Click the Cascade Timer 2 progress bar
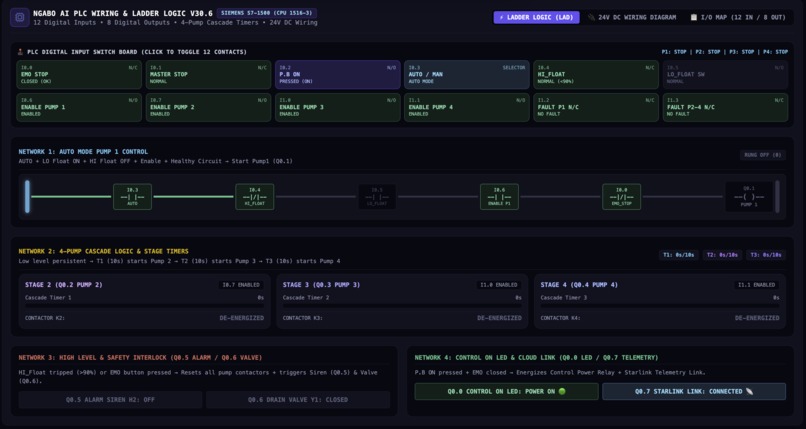The image size is (806, 429). pyautogui.click(x=402, y=306)
